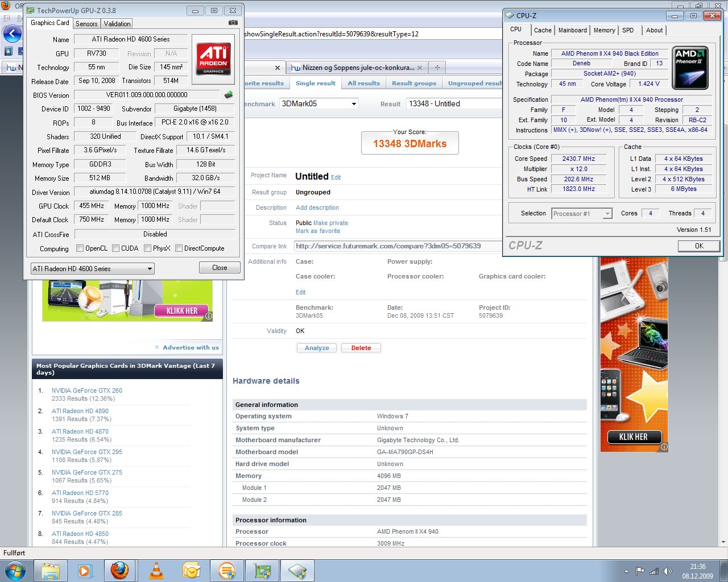Click the Analyze button
This screenshot has height=582, width=728.
click(317, 348)
